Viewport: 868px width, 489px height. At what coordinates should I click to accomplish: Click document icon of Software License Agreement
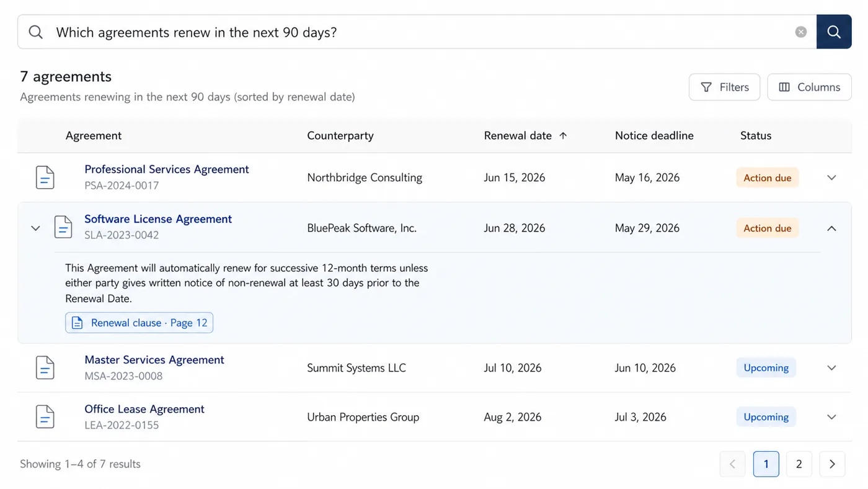pos(63,227)
